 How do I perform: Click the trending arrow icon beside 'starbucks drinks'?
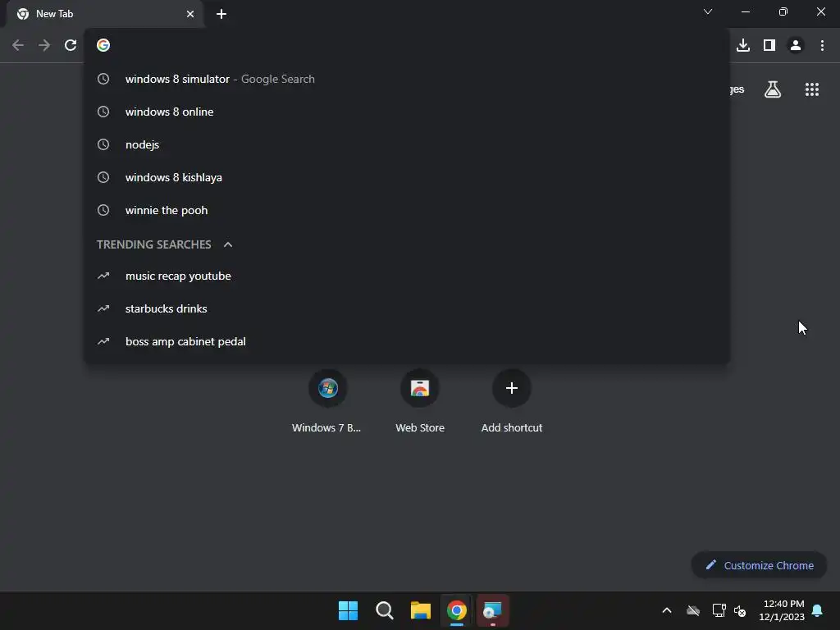coord(103,308)
